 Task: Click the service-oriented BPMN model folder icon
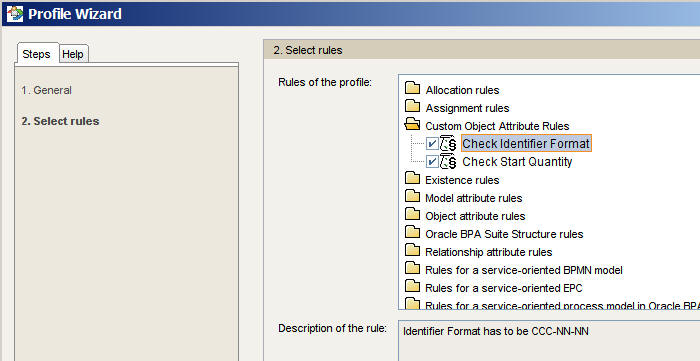point(412,269)
